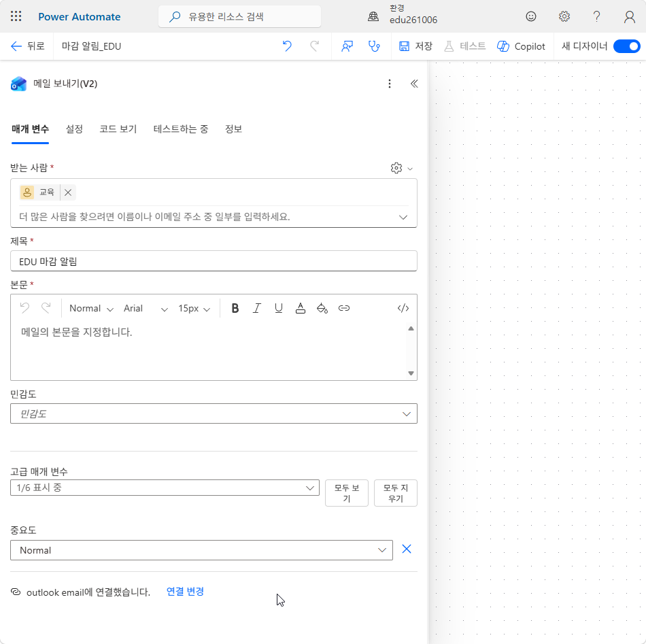Open the user account icon

[x=630, y=17]
